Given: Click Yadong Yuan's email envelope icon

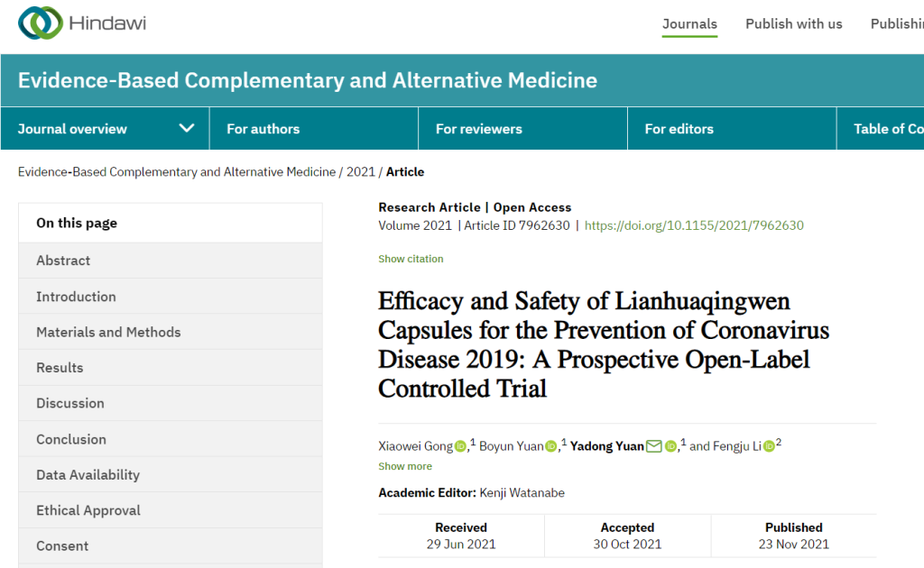Looking at the screenshot, I should pos(653,446).
